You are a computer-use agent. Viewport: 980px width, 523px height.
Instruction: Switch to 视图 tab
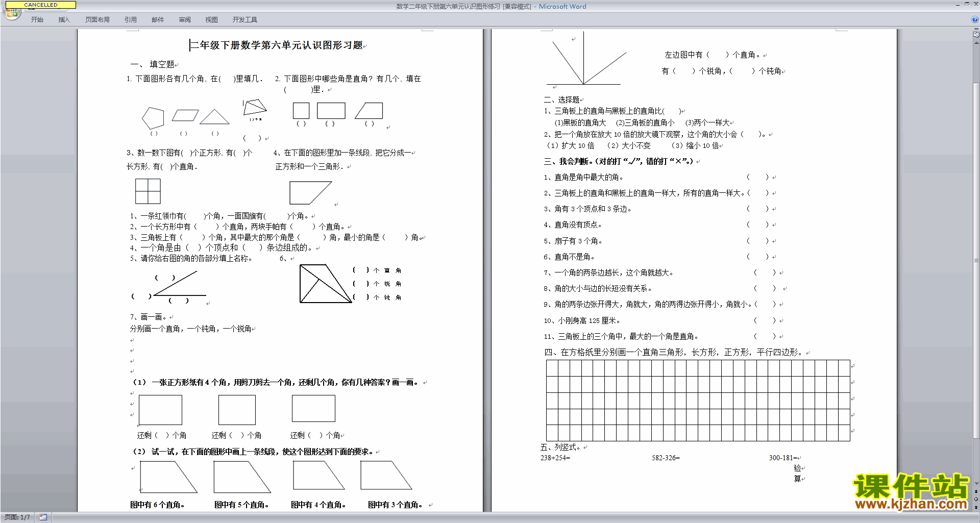(212, 20)
